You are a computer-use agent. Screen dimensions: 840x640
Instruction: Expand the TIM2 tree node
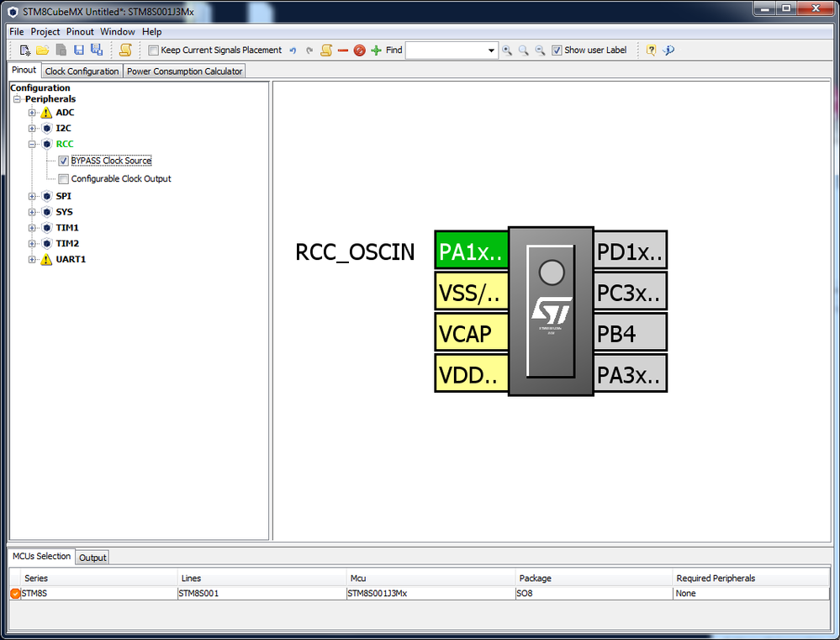click(32, 243)
